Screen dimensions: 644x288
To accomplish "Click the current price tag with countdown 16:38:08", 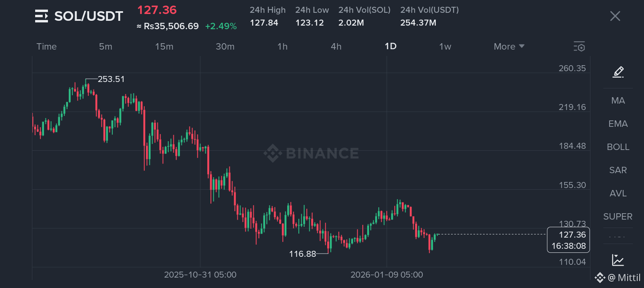I will pos(568,240).
